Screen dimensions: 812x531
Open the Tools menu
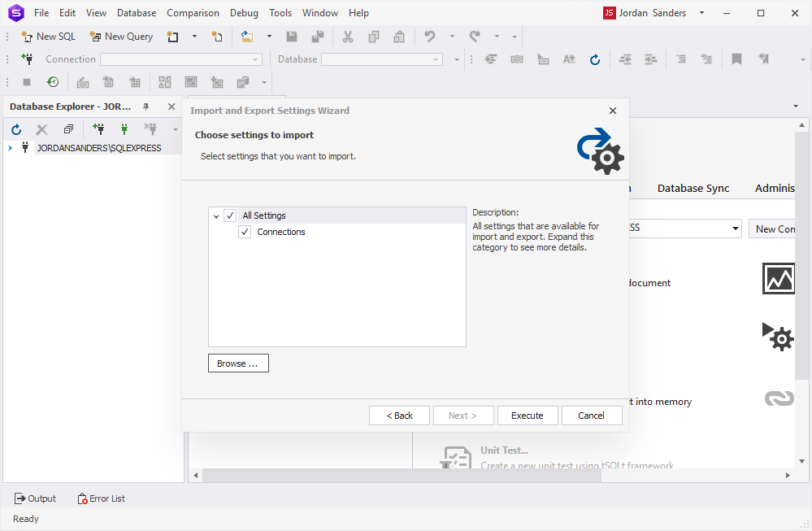[280, 13]
